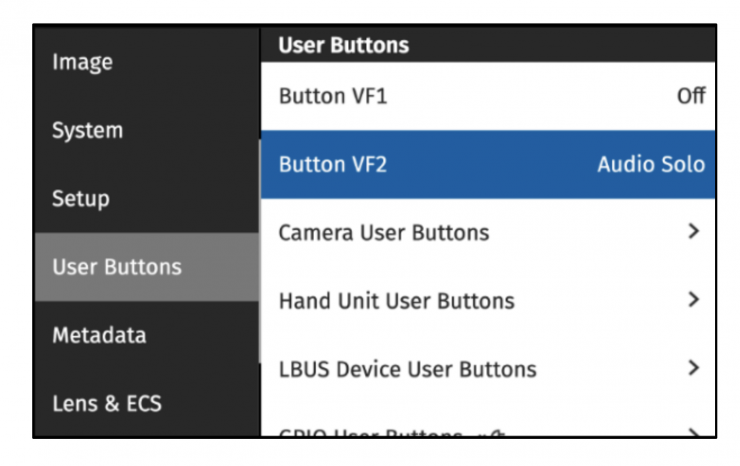Image resolution: width=740 pixels, height=466 pixels.
Task: Click the Hand Unit User Buttons arrow
Action: 694,300
